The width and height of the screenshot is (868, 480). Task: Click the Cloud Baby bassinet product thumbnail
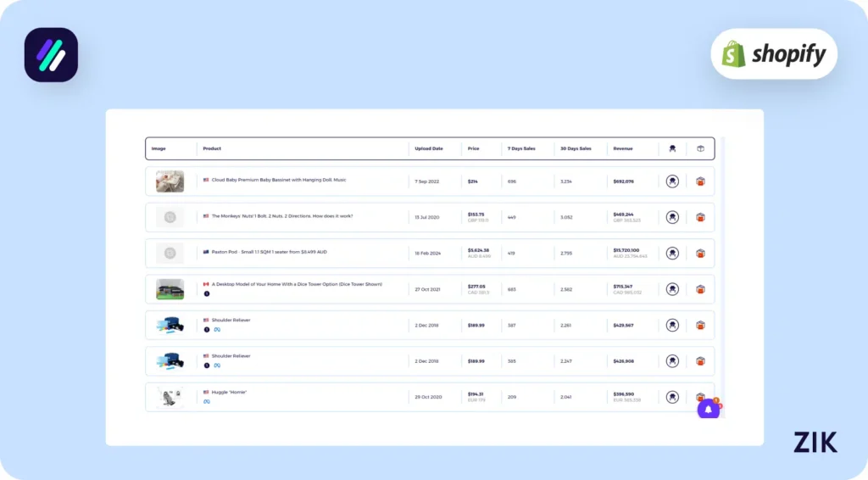click(170, 181)
